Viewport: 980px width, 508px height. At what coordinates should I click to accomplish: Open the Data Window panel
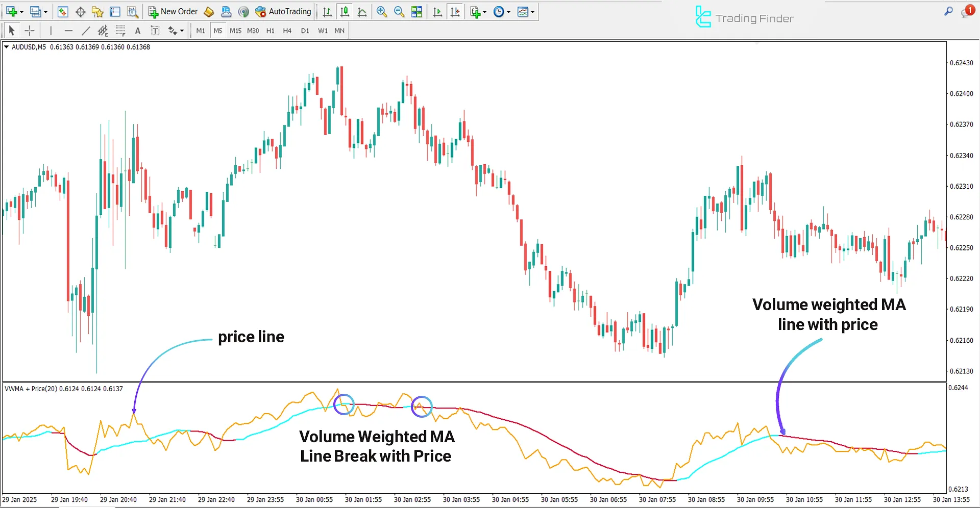pos(114,11)
